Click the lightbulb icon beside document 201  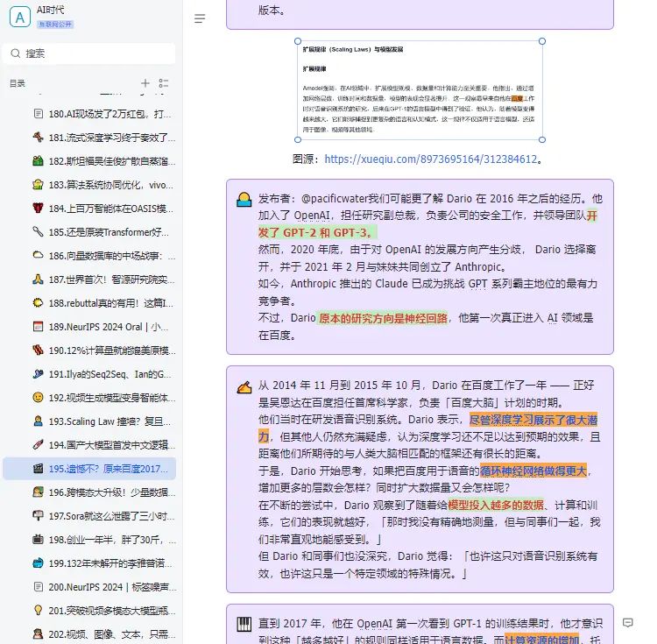click(x=38, y=611)
